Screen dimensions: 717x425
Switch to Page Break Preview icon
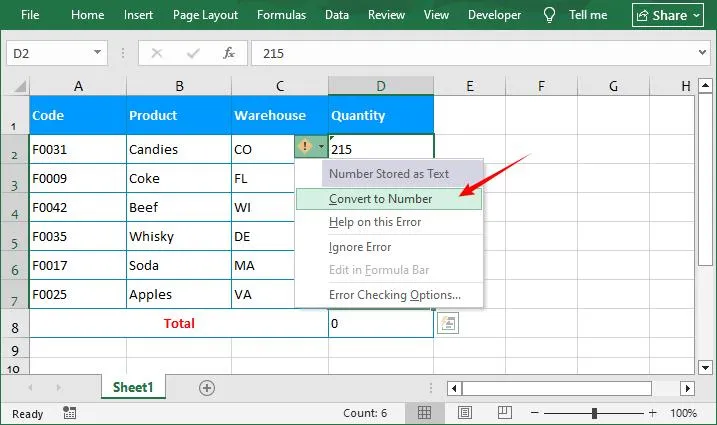(x=505, y=413)
